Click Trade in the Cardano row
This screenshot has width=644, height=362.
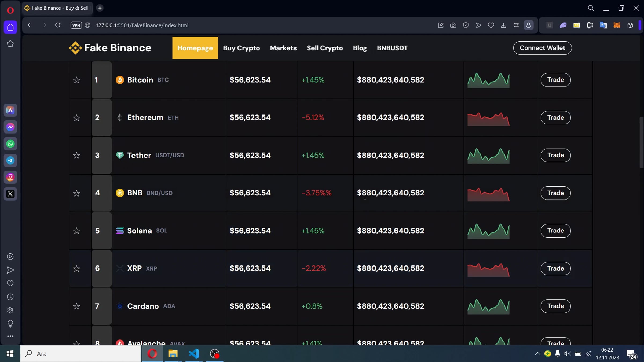[x=555, y=306]
